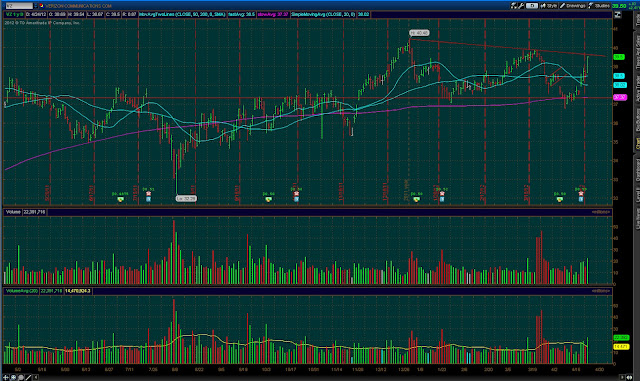Click the green volume axis bubble

coord(621,338)
